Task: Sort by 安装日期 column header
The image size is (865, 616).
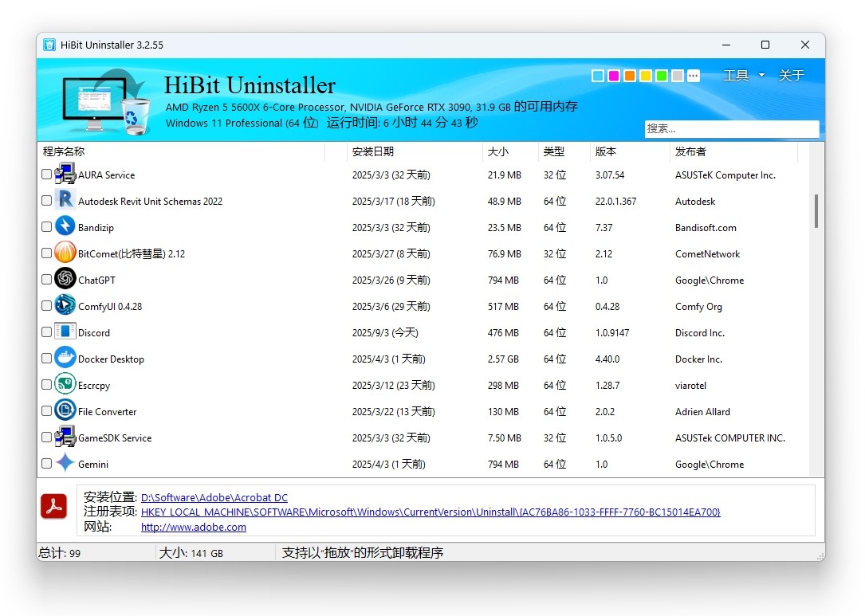Action: tap(415, 151)
